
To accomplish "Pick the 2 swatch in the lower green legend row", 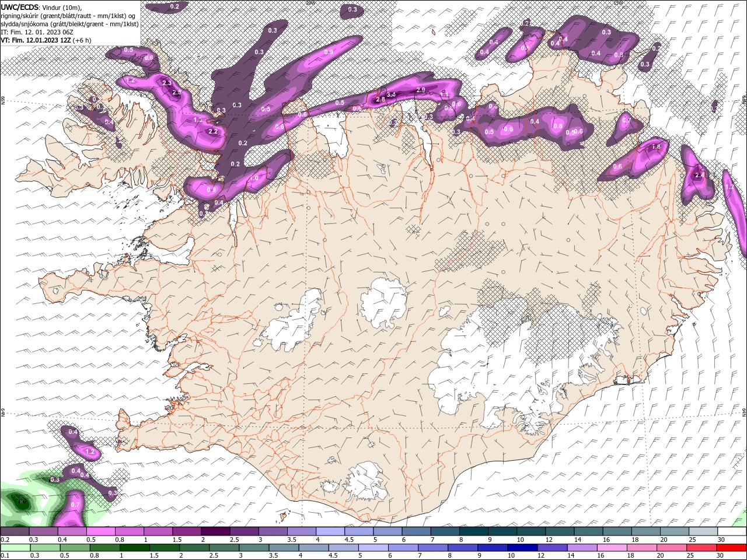I will (194, 548).
